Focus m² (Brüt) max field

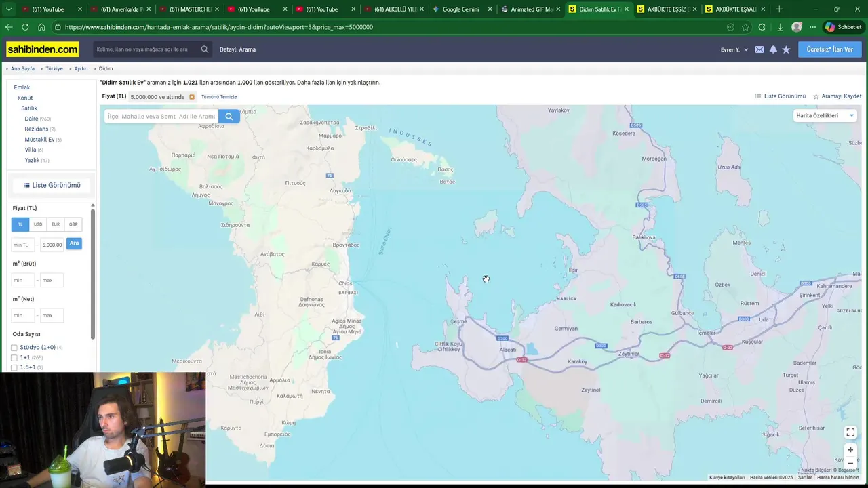tap(52, 279)
